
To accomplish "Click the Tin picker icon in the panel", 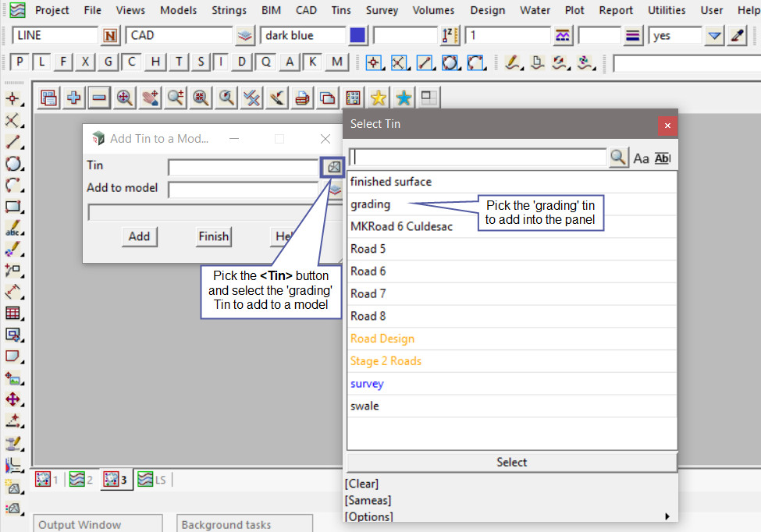I will click(x=333, y=166).
